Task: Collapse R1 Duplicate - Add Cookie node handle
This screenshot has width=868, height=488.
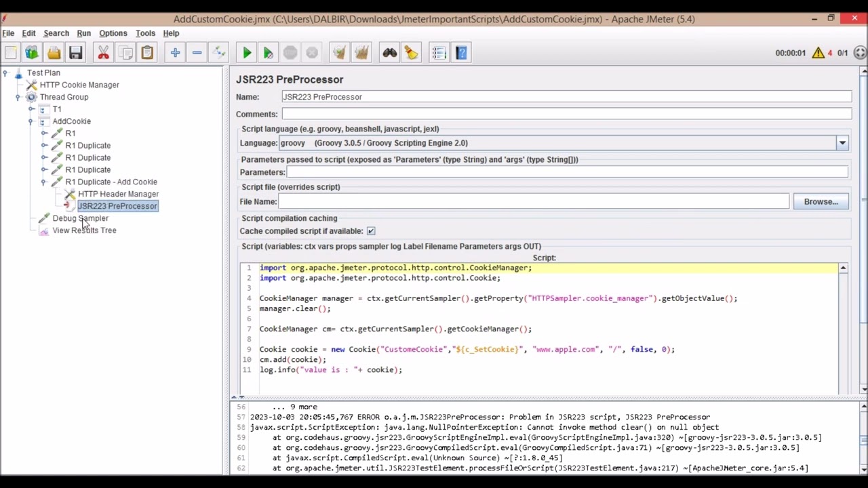Action: (x=43, y=182)
